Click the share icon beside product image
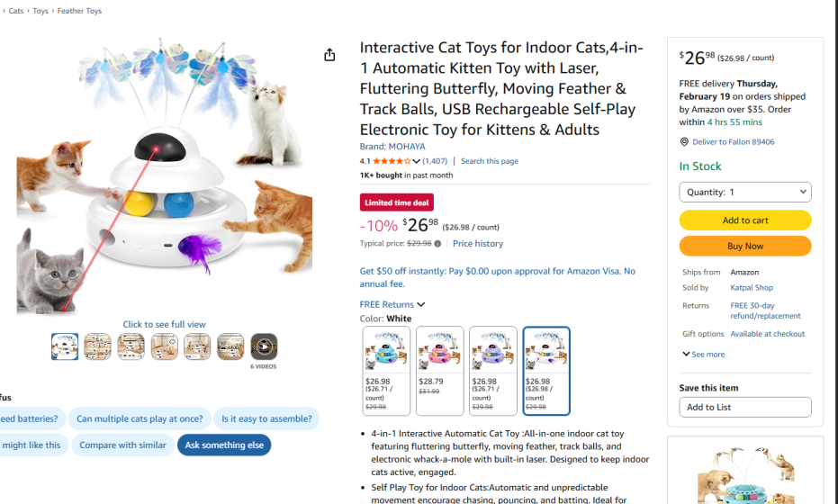This screenshot has height=504, width=838. coord(329,55)
